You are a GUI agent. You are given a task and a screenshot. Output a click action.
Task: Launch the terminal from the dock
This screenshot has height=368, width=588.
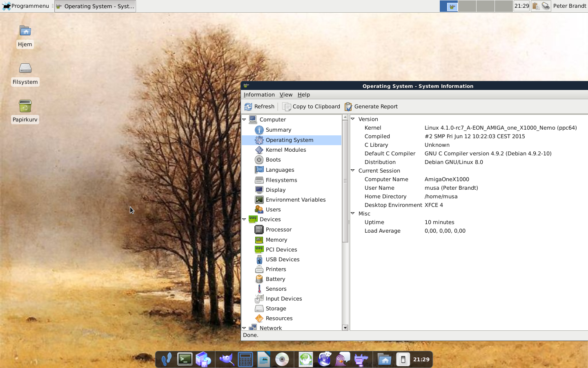coord(185,359)
